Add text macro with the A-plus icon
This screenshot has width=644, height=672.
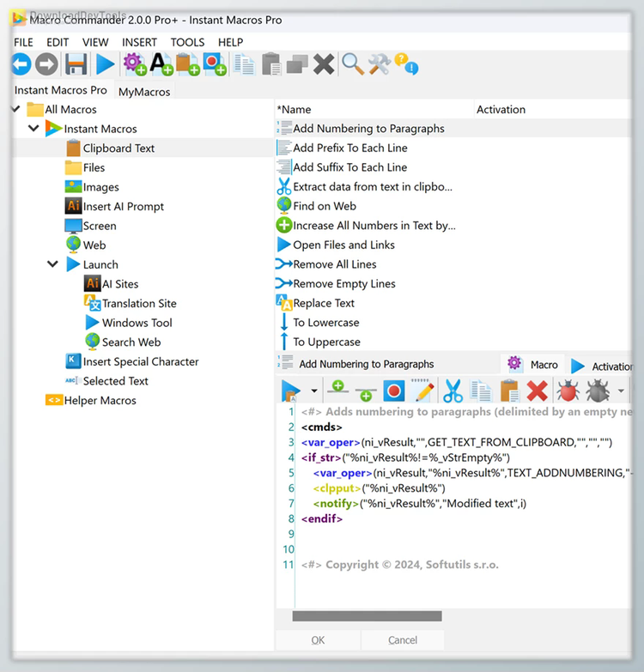161,64
